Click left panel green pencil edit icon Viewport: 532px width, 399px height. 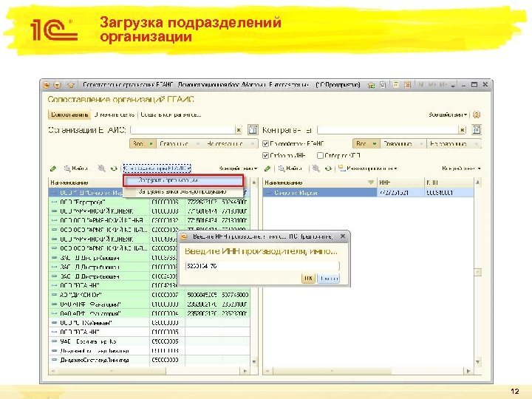click(x=53, y=168)
